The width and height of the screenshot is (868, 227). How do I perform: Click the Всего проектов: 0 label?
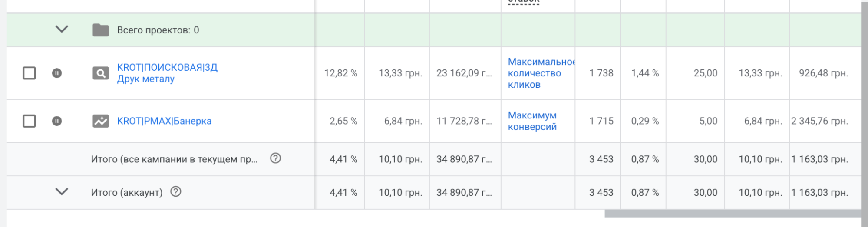[158, 30]
